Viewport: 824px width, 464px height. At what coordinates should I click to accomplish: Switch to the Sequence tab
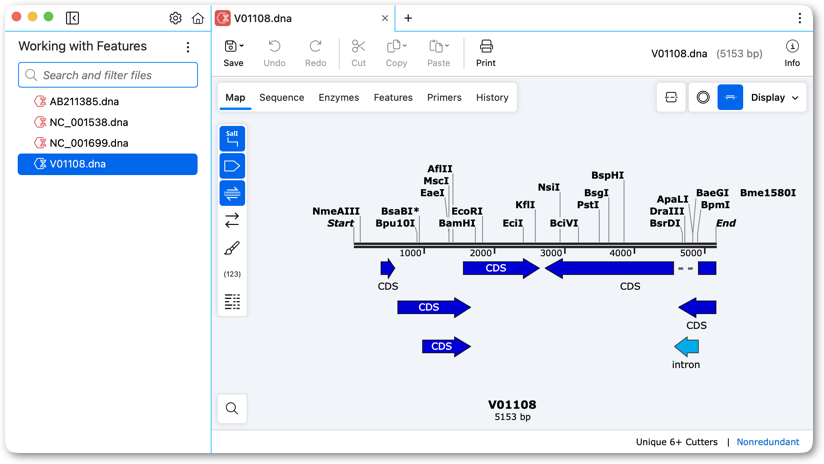coord(282,97)
